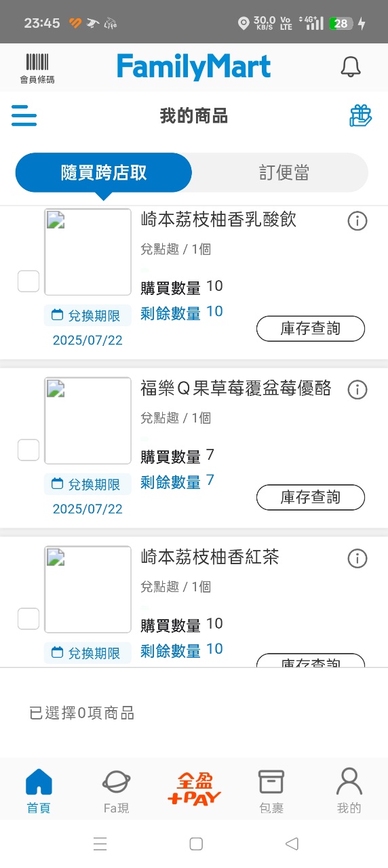The height and width of the screenshot is (868, 388).
Task: Show info for 崎本荔枝柚香乳酸飲
Action: [x=357, y=221]
